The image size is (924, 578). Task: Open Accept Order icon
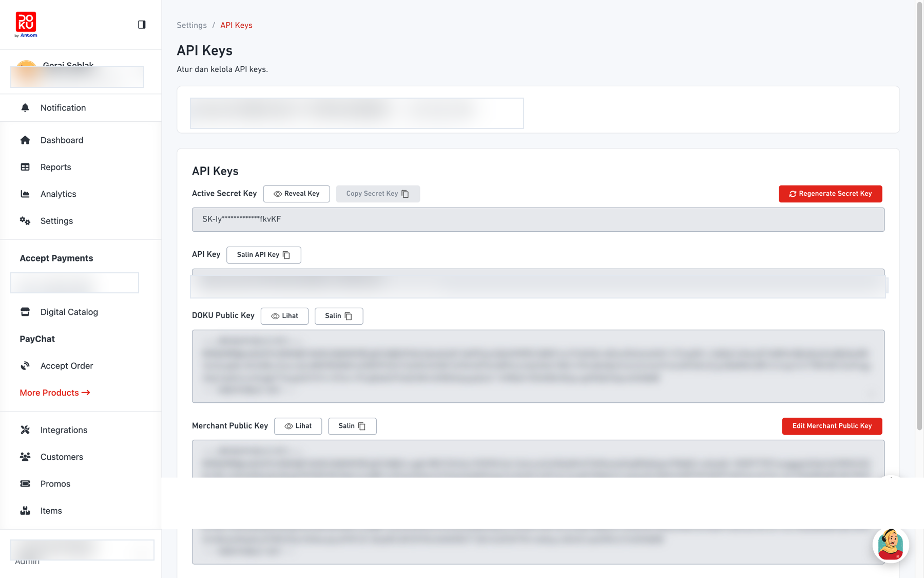[25, 366]
